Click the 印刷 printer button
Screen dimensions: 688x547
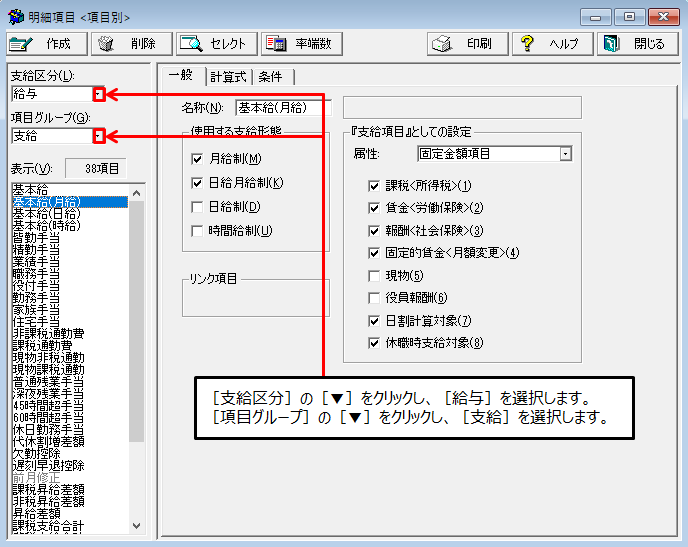click(468, 44)
